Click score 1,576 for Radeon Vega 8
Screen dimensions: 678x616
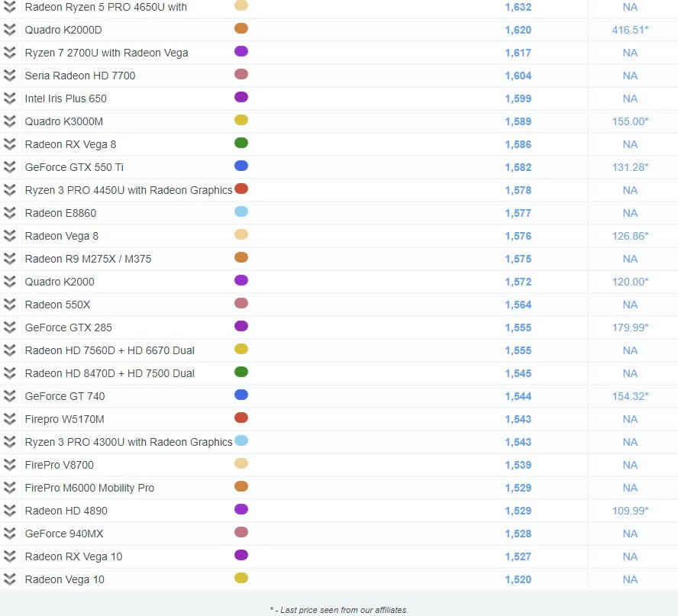pos(518,236)
